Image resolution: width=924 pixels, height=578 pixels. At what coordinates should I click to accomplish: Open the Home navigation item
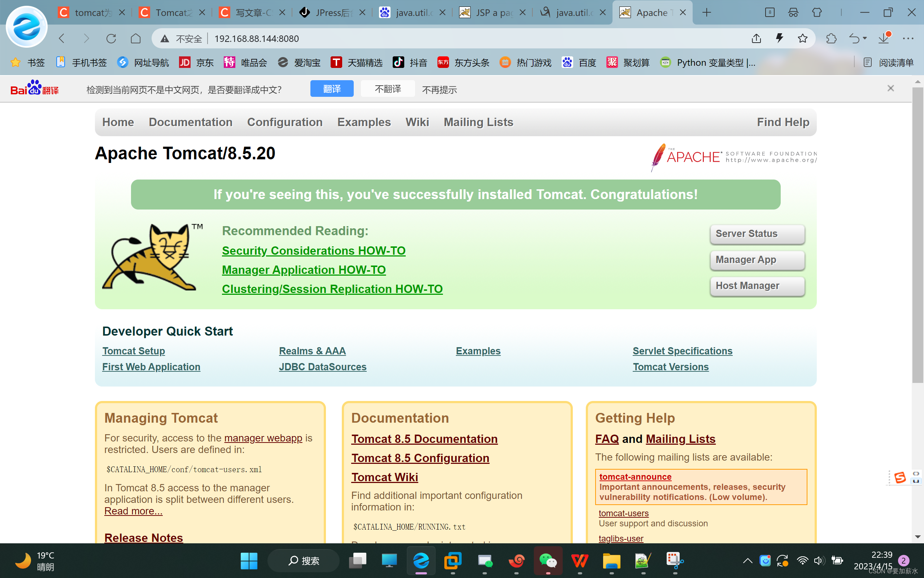click(x=118, y=122)
